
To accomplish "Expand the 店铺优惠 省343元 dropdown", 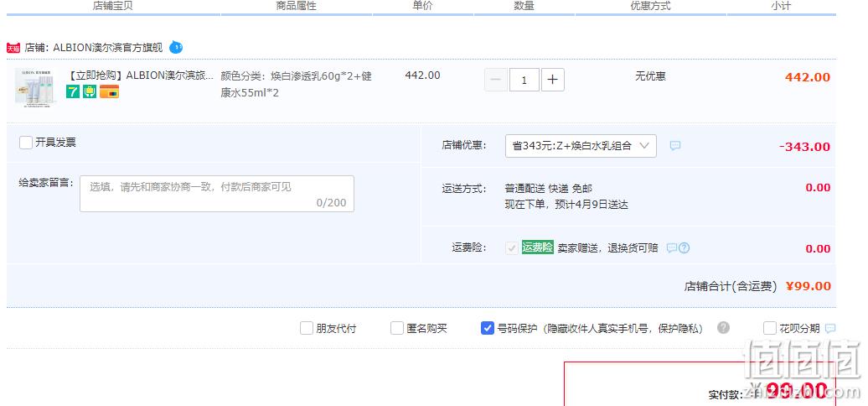I will 581,146.
